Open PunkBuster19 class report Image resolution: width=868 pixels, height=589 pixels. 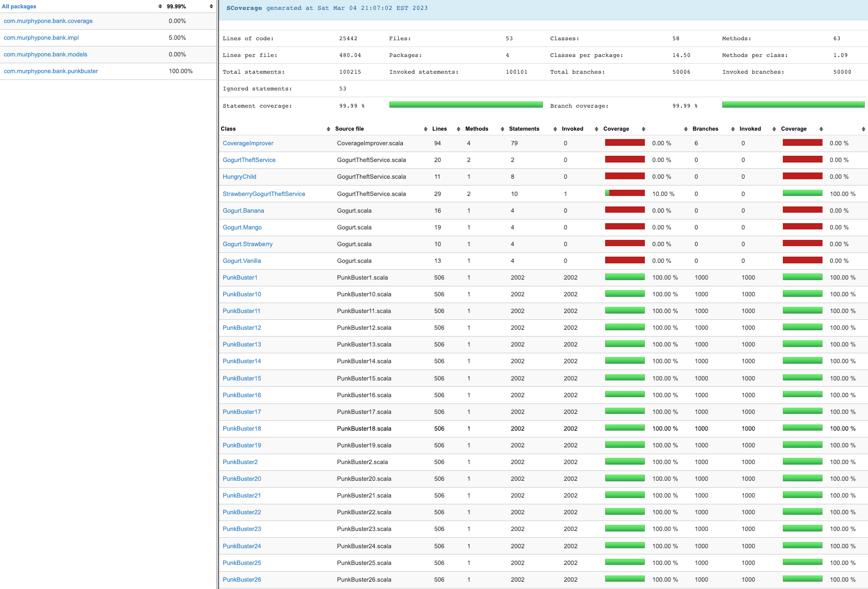(x=242, y=445)
